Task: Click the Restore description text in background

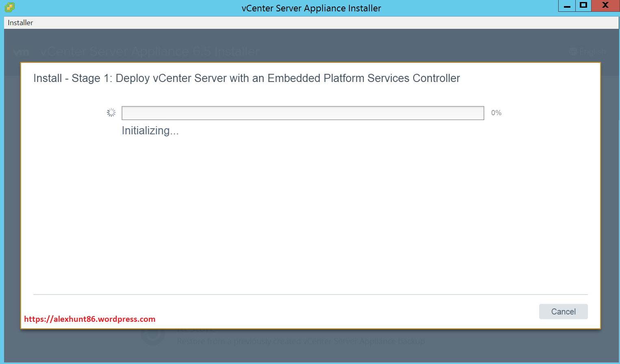Action: (301, 341)
